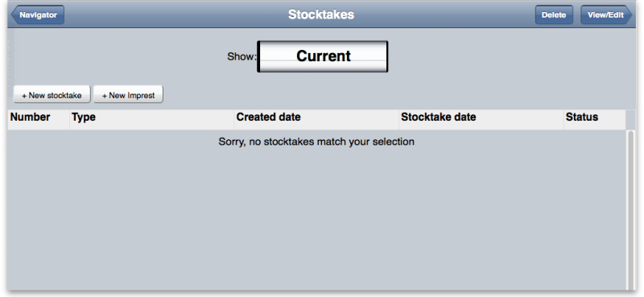644x297 pixels.
Task: Create a new stocktake
Action: coord(52,95)
